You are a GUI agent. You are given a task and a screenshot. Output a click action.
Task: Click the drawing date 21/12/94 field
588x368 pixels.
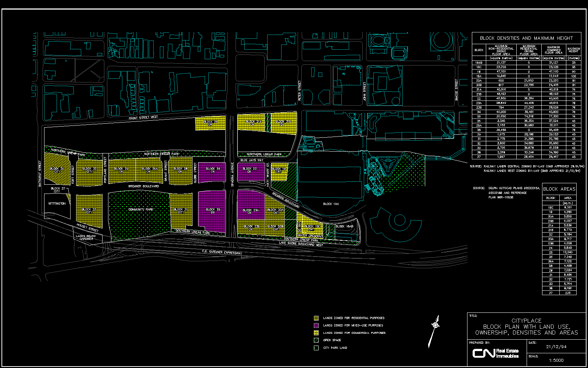point(556,347)
